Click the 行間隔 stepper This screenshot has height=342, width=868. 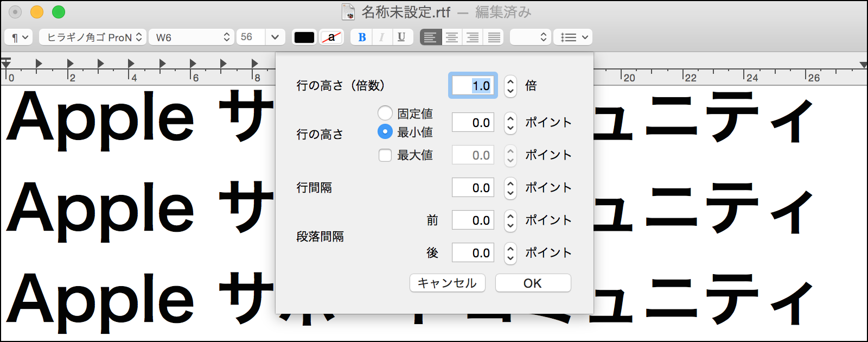point(510,188)
